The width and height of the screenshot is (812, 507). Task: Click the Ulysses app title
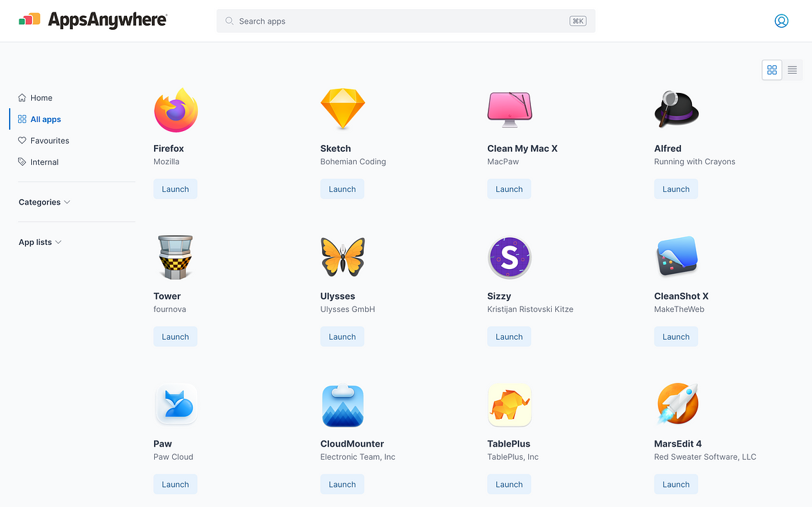pos(337,296)
